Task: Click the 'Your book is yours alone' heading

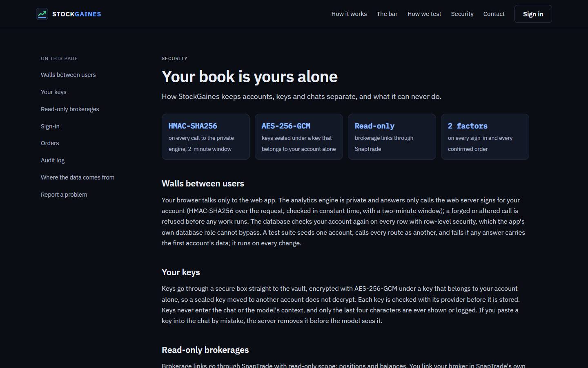Action: coord(249,76)
